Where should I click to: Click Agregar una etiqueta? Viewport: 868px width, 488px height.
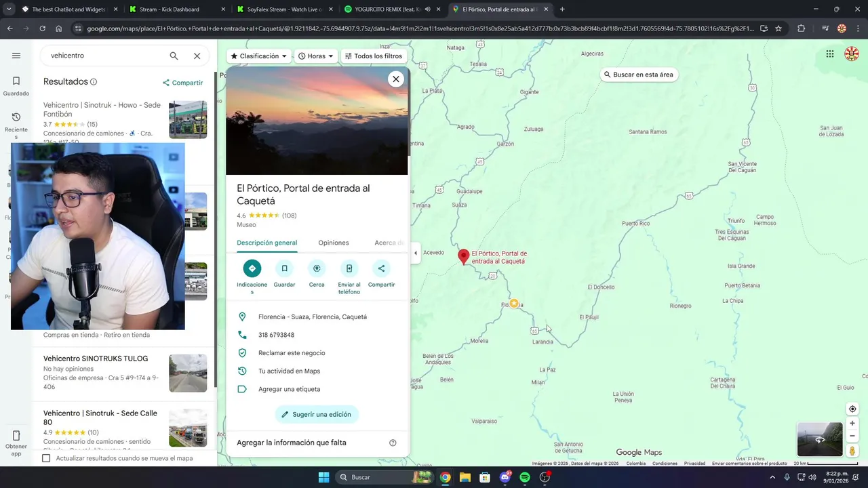[289, 389]
